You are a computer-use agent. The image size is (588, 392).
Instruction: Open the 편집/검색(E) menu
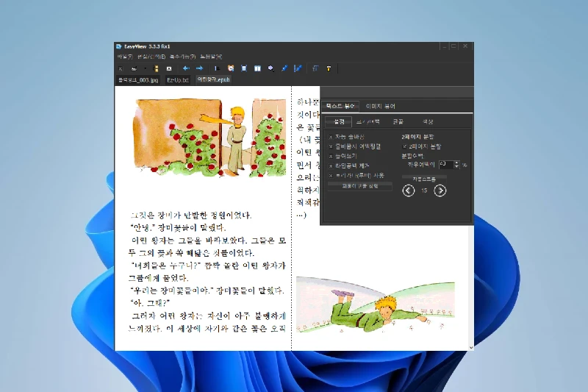(x=151, y=57)
